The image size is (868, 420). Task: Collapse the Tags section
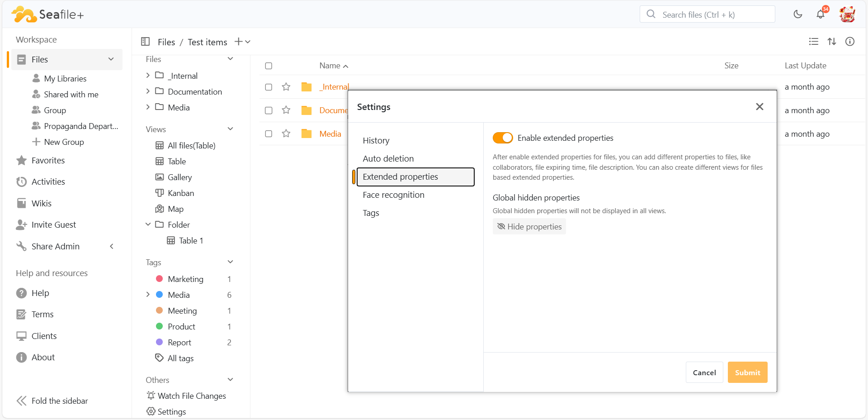pyautogui.click(x=230, y=262)
